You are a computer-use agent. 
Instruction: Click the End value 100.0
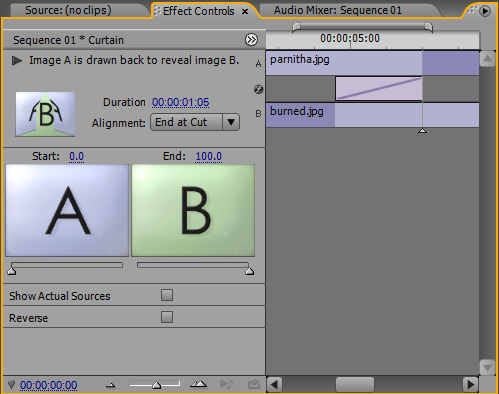click(x=209, y=156)
